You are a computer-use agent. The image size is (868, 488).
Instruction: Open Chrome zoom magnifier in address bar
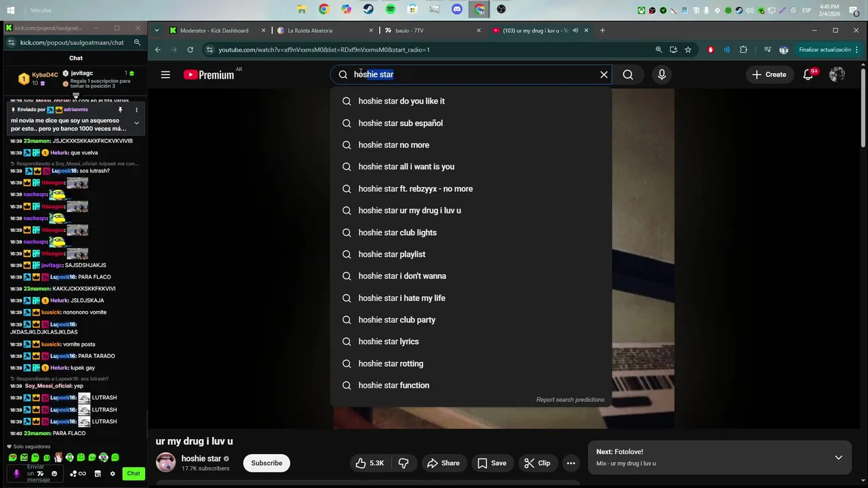pos(658,49)
